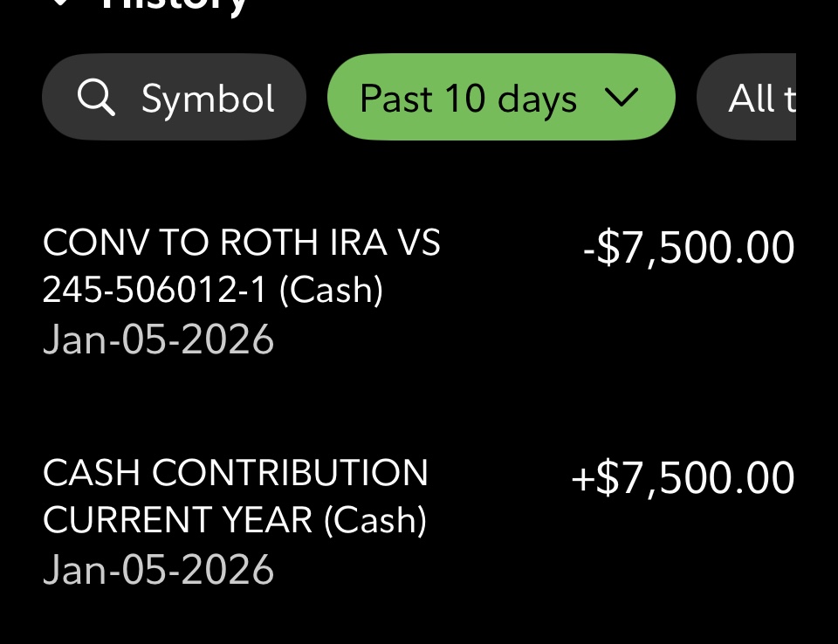Tap the magnifying glass search icon

[x=96, y=99]
